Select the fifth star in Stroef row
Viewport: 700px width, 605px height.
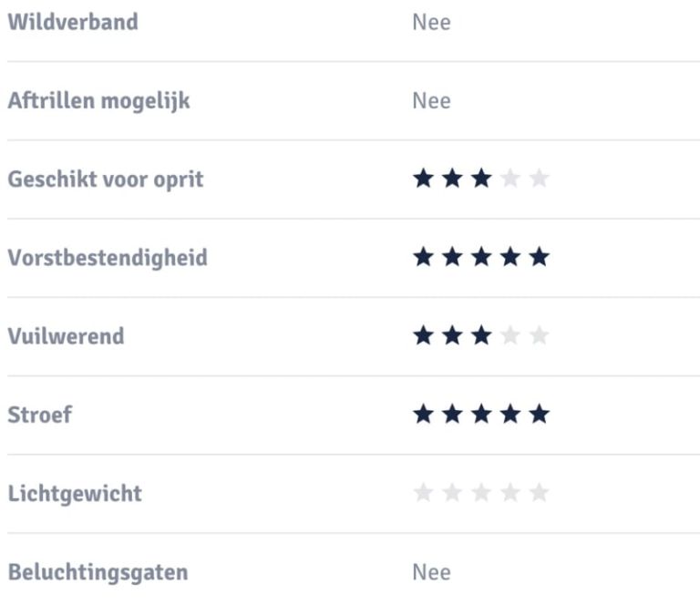(x=540, y=415)
